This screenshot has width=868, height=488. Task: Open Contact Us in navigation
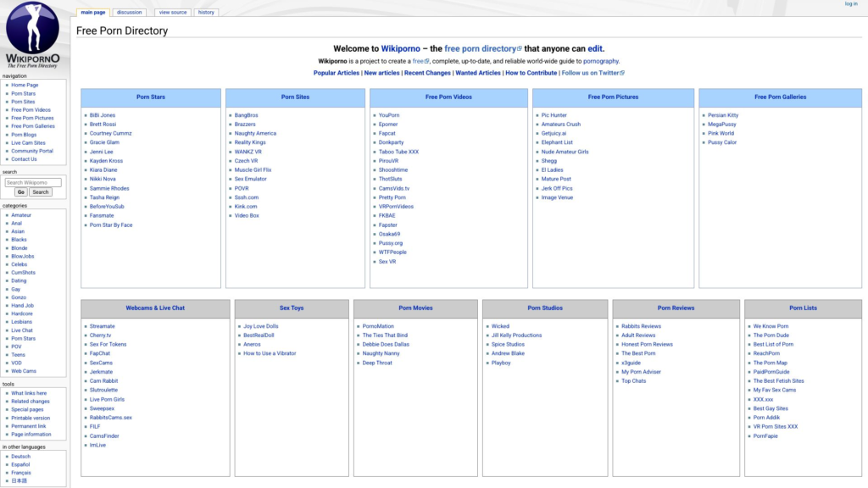pos(24,159)
